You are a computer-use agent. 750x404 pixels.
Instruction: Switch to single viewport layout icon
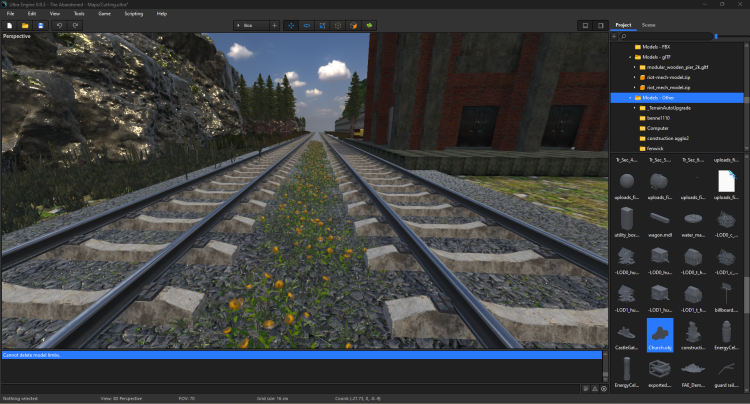click(x=585, y=25)
